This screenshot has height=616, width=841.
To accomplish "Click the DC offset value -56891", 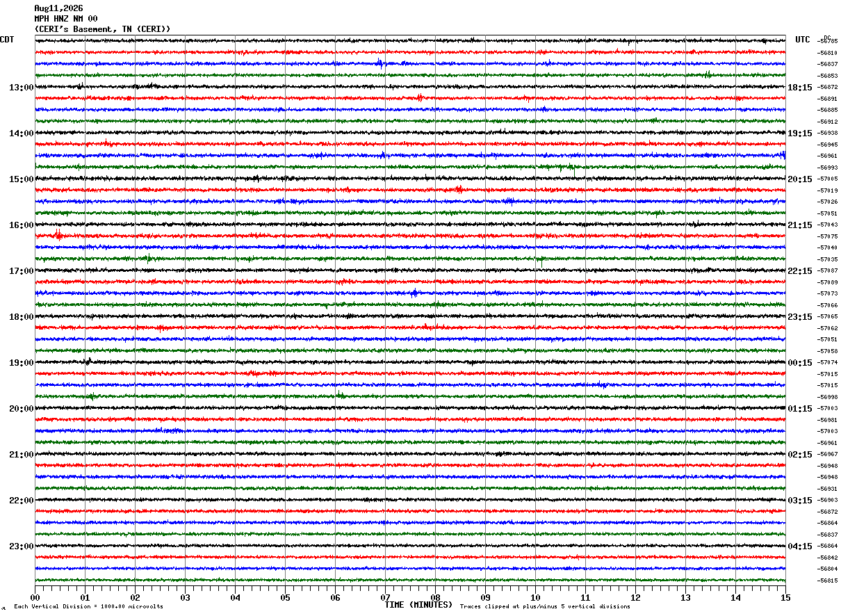I will (828, 99).
